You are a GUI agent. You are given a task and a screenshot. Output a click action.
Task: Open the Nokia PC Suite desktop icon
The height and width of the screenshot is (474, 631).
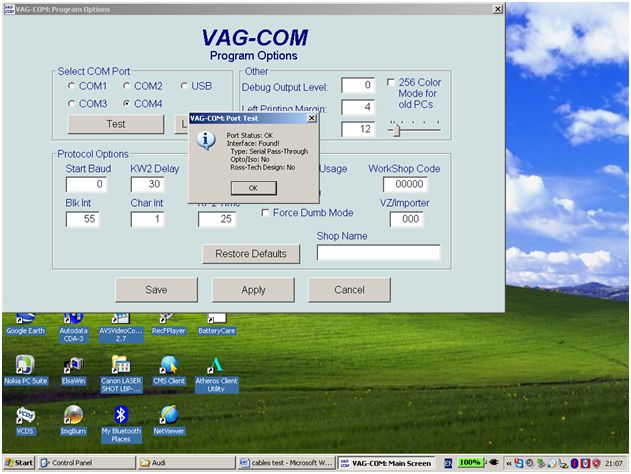coord(26,371)
